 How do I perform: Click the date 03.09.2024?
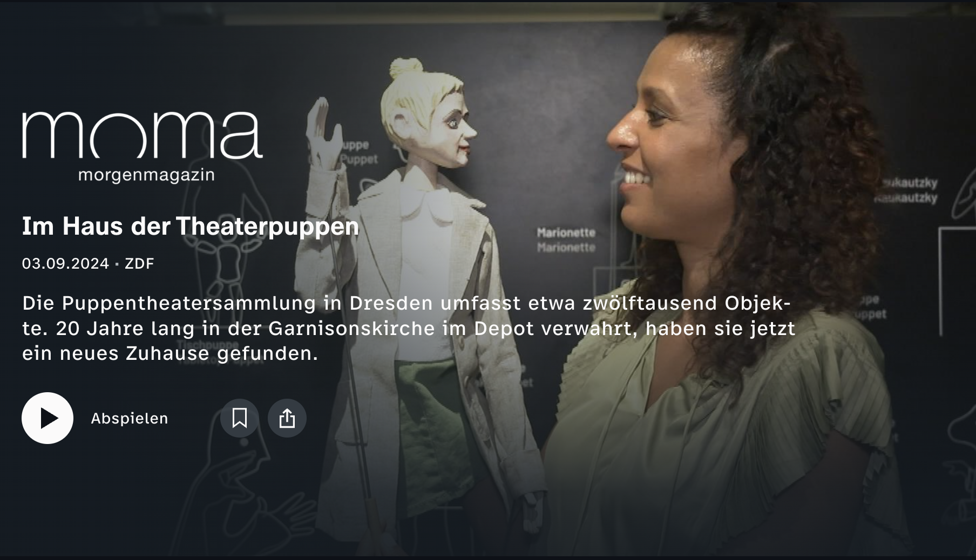coord(65,263)
